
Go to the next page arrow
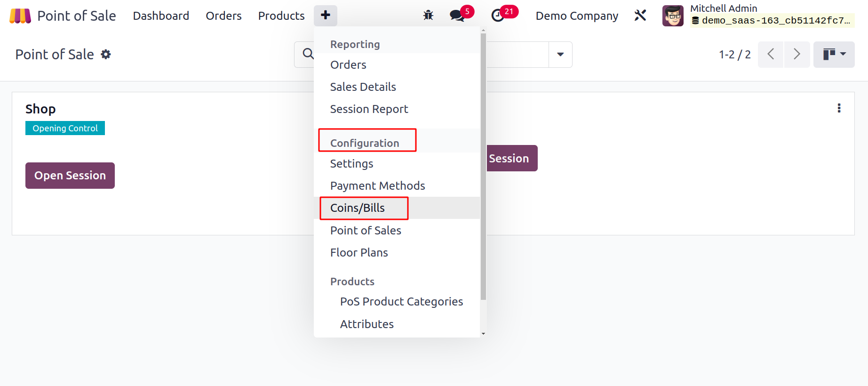pyautogui.click(x=796, y=55)
